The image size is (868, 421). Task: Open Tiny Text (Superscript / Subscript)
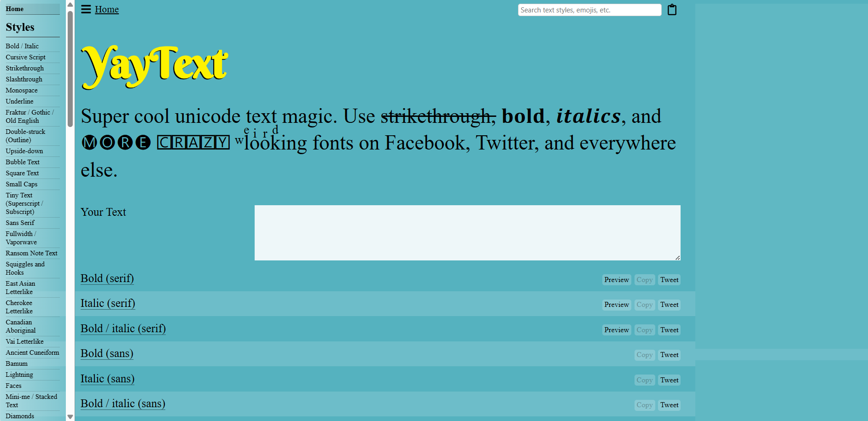point(24,203)
